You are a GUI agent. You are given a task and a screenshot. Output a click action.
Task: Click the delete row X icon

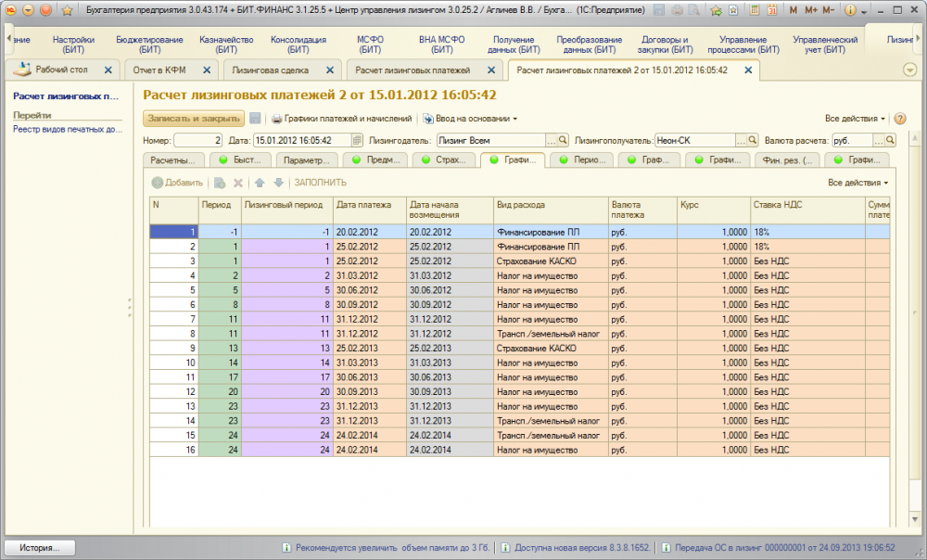238,183
